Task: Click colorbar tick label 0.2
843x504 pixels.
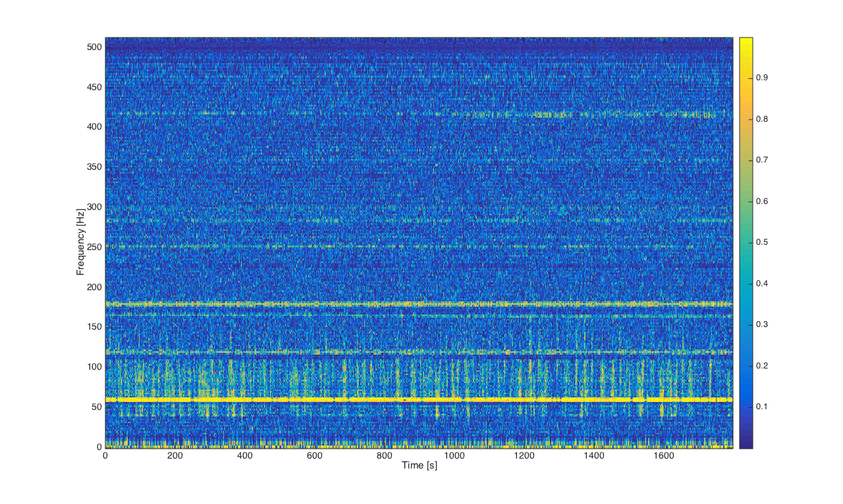Action: (763, 366)
